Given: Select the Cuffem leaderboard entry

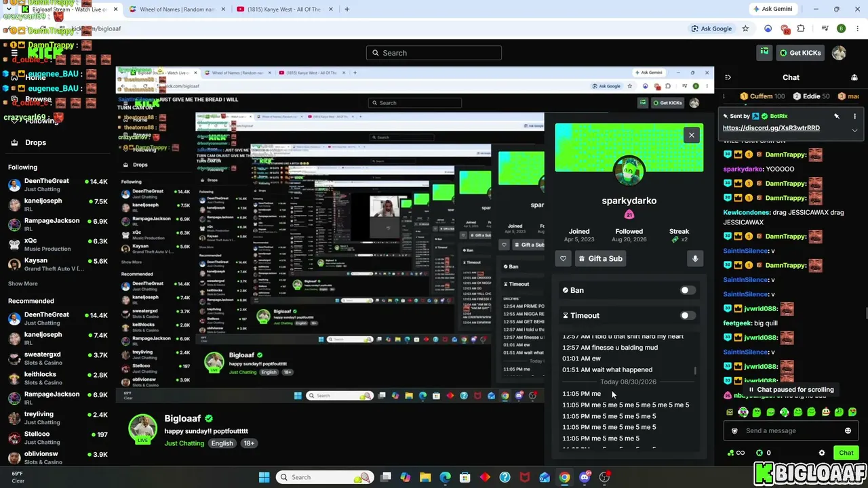Looking at the screenshot, I should [x=762, y=96].
